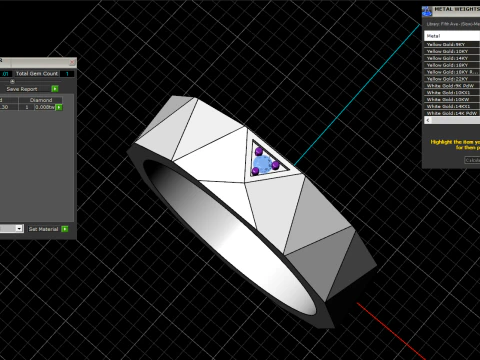This screenshot has height=360, width=480.
Task: Click the right purple prong beside the gem
Action: [275, 165]
